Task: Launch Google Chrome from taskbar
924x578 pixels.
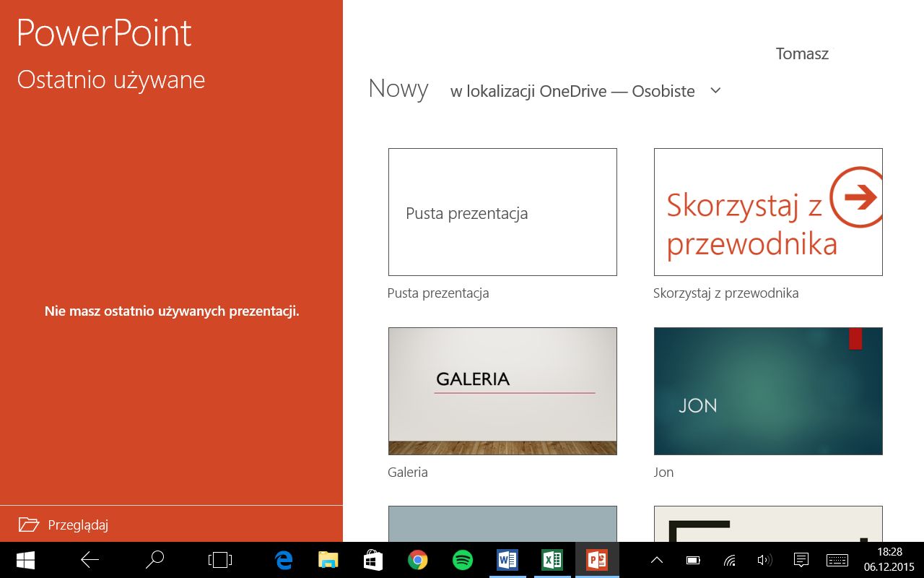Action: pos(417,560)
